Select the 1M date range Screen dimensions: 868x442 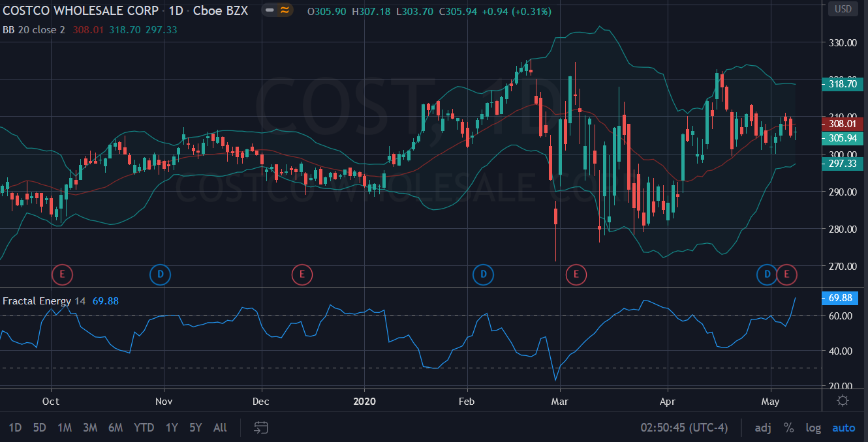point(65,428)
